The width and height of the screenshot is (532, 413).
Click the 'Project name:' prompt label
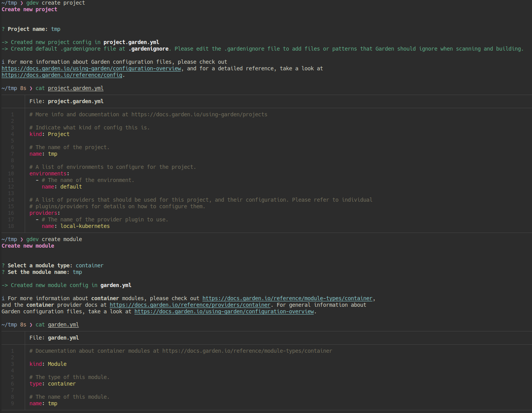point(28,29)
